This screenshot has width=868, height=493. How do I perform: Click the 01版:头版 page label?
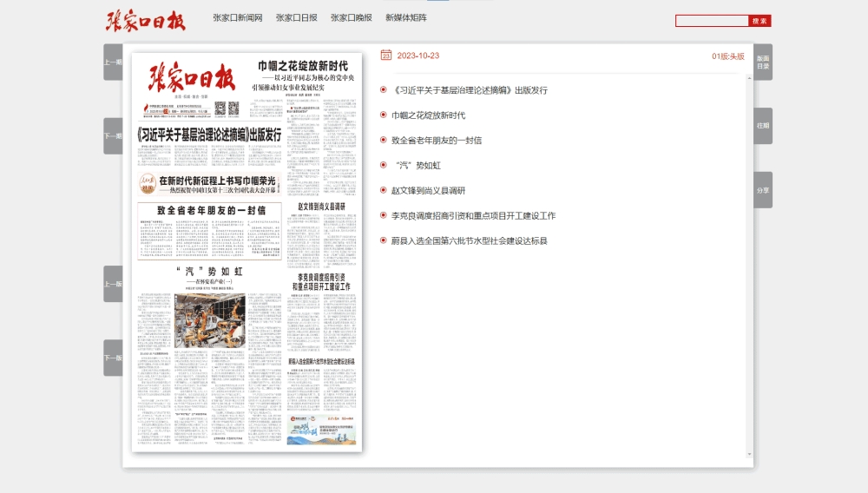click(x=728, y=56)
